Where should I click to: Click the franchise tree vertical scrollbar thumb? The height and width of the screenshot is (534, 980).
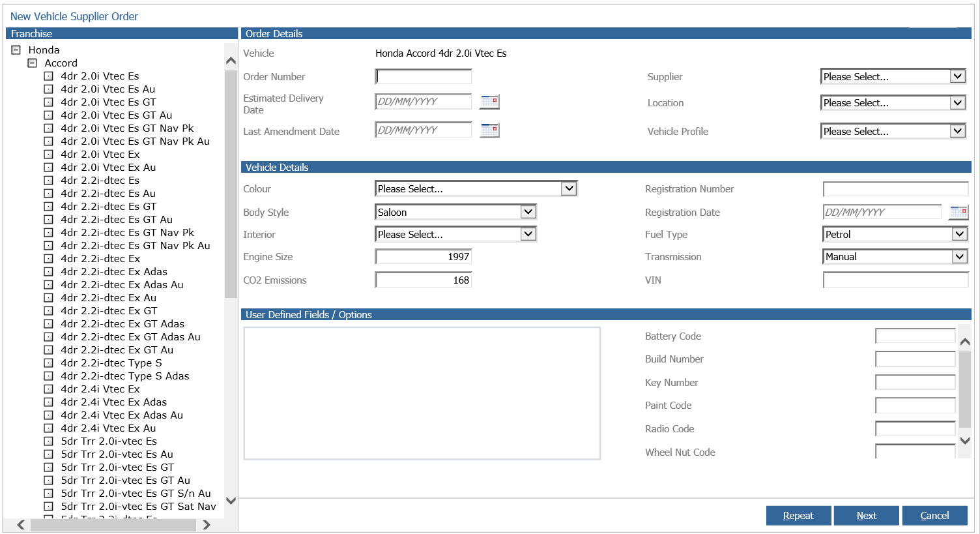click(231, 184)
